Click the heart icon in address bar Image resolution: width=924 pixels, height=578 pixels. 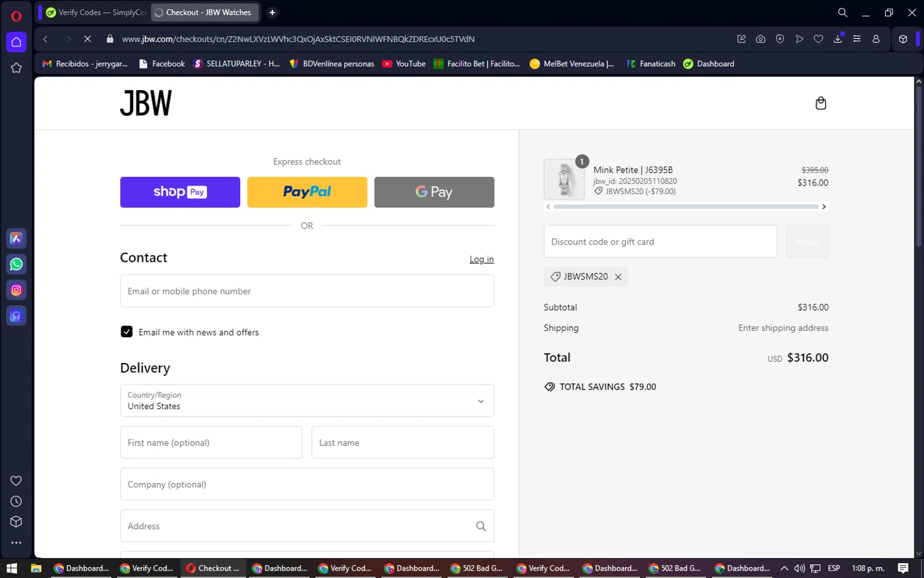point(818,39)
